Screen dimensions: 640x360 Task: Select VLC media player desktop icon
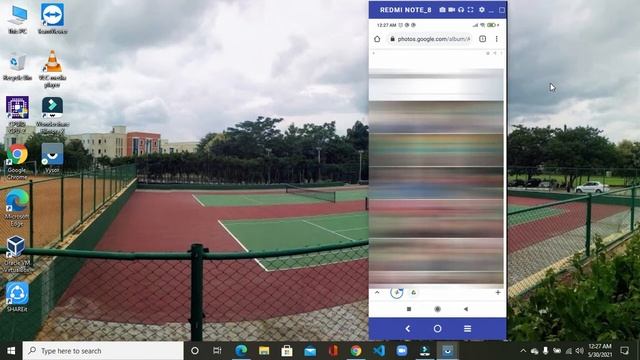tap(53, 69)
